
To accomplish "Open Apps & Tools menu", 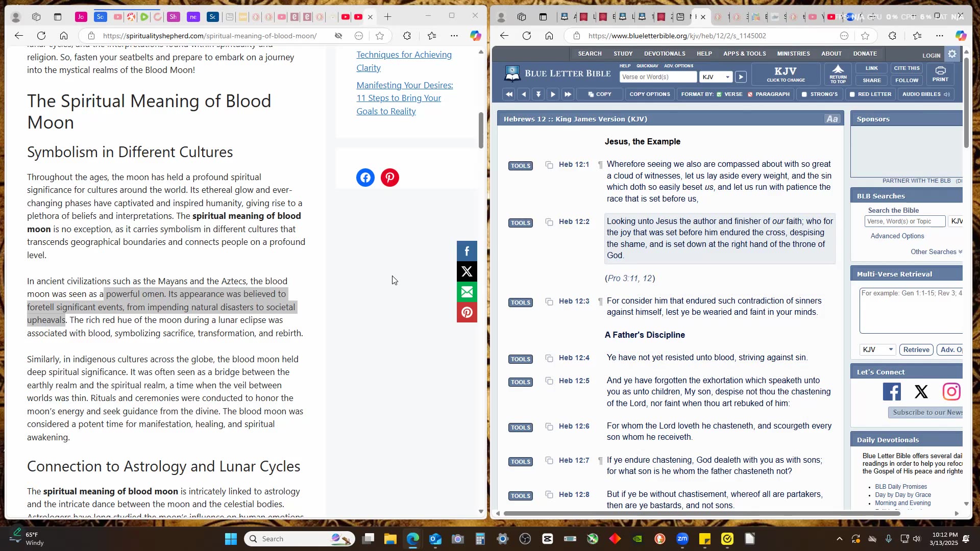I will coord(744,54).
